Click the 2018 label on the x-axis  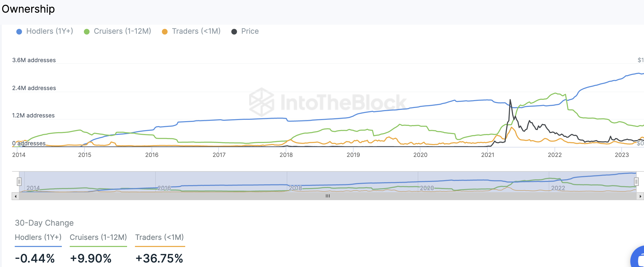[x=286, y=155]
